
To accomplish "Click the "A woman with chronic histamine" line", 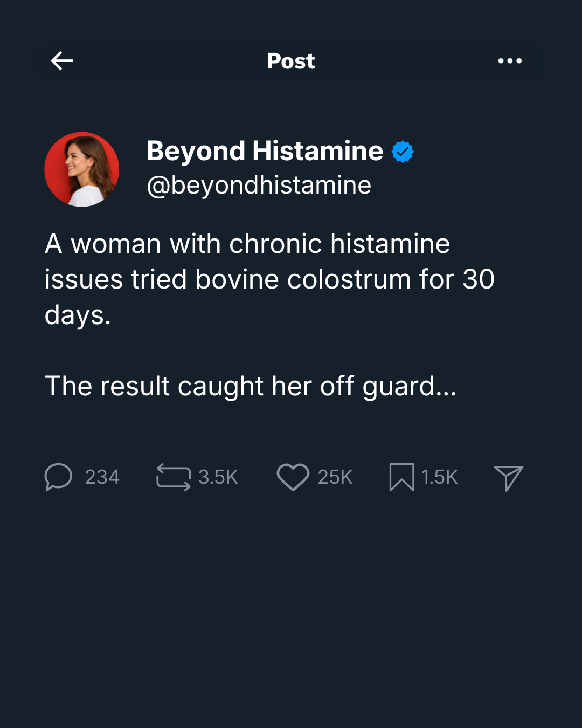I will pyautogui.click(x=247, y=244).
